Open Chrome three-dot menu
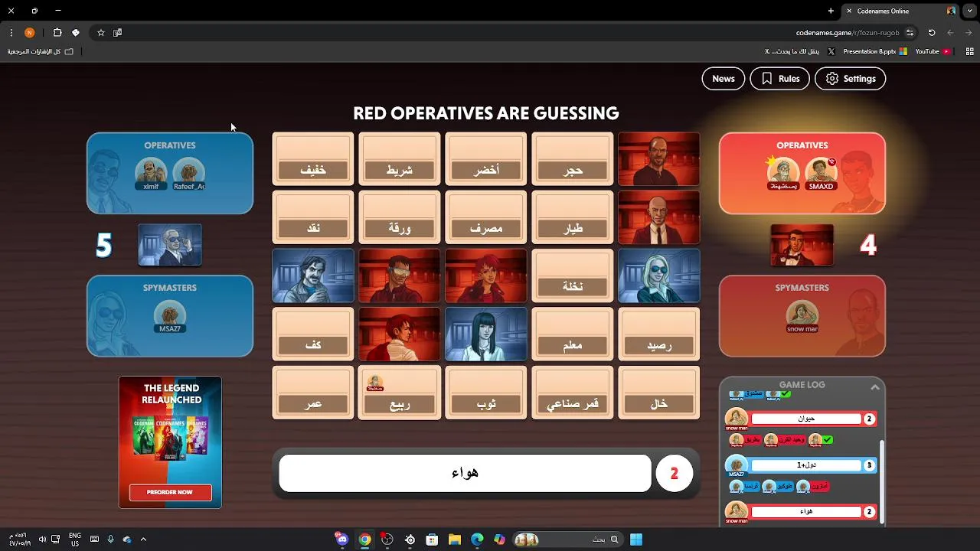 pyautogui.click(x=11, y=33)
